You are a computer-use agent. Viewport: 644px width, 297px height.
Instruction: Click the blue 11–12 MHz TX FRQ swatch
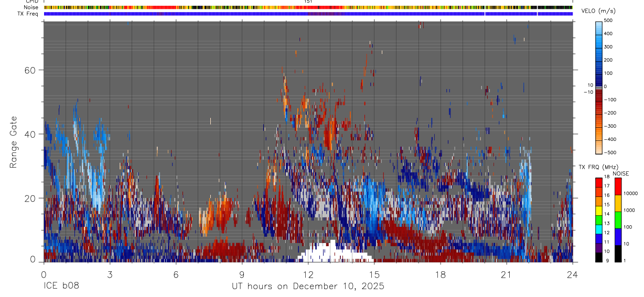(599, 238)
